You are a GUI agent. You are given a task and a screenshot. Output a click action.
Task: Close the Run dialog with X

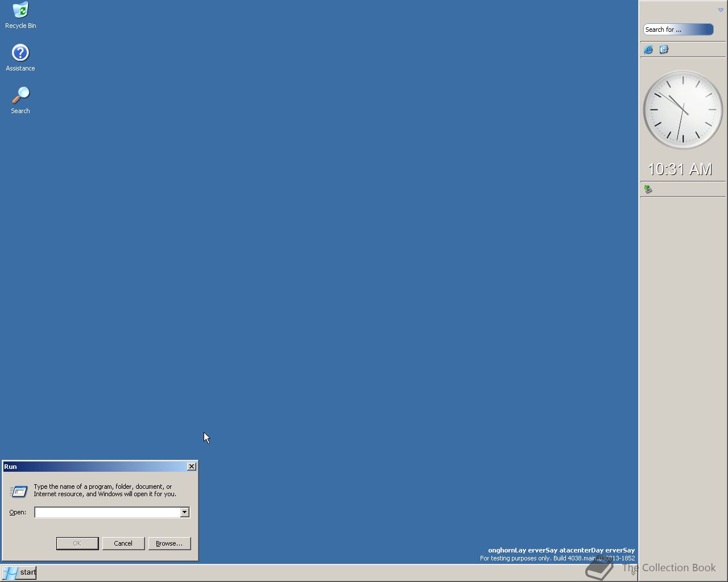tap(192, 466)
